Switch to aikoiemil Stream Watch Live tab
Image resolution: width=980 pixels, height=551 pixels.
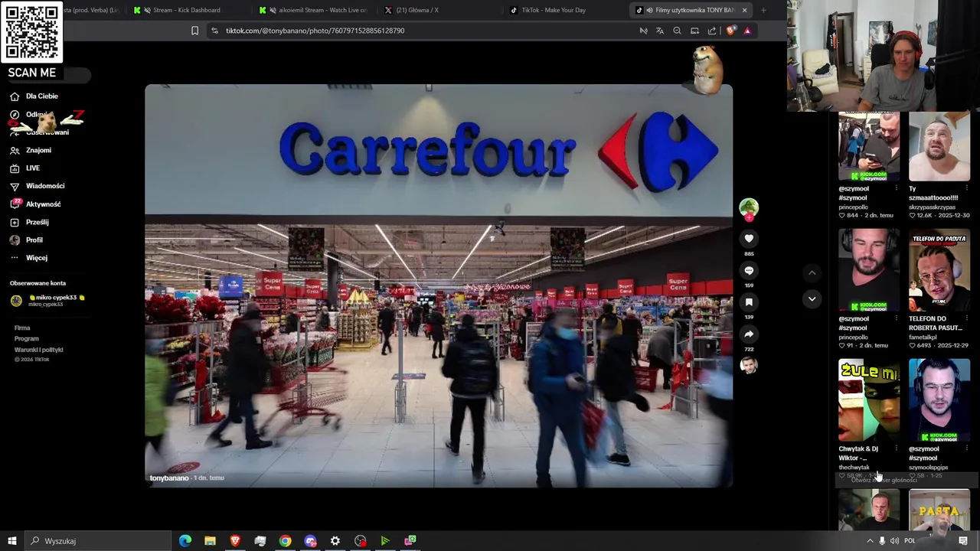[x=314, y=10]
